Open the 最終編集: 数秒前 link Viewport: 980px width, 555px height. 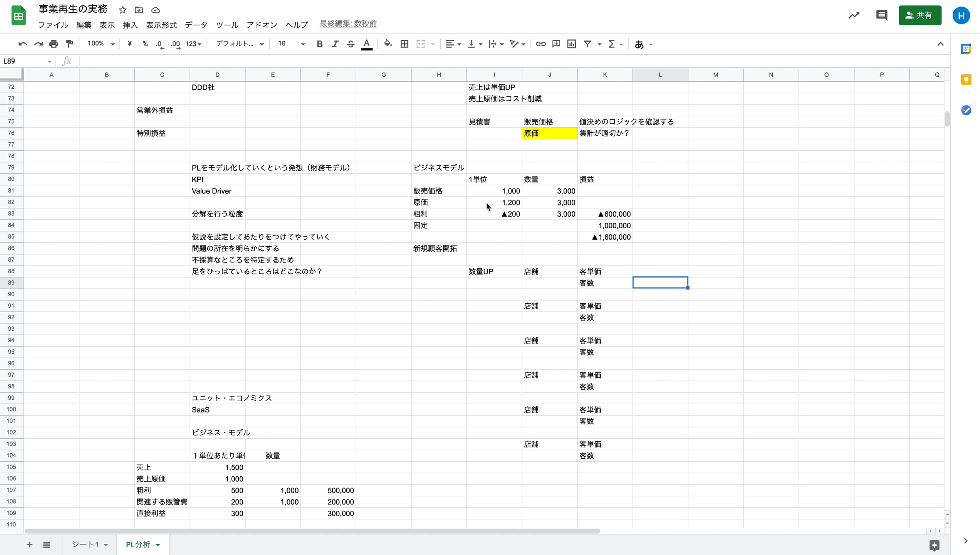tap(348, 24)
